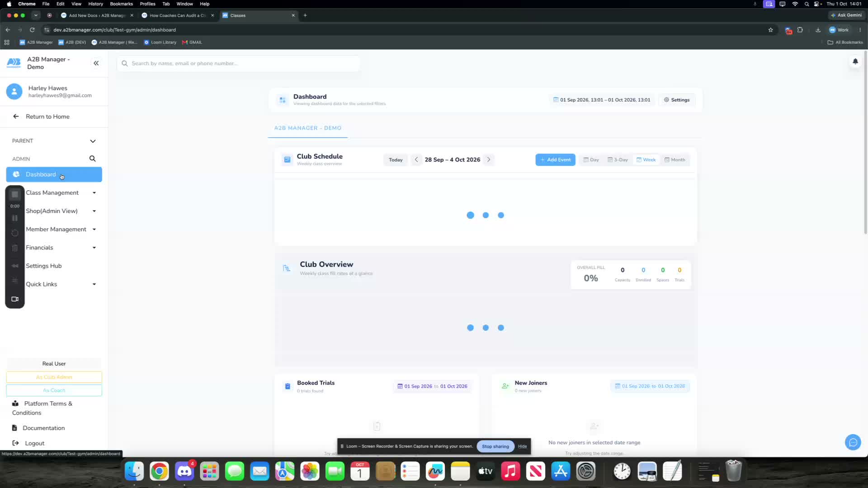
Task: Switch schedule to Week view
Action: [646, 160]
